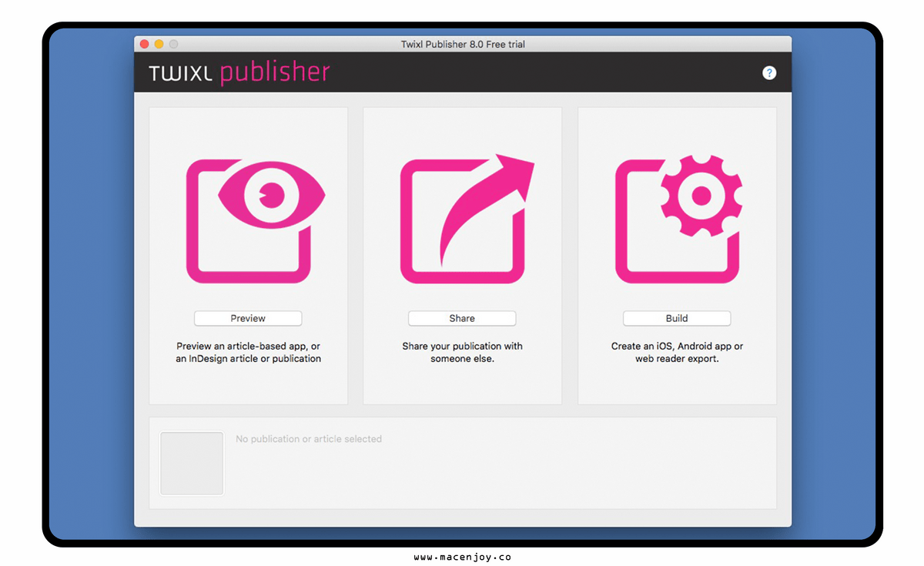Click the 'No publication or article selected' text
Viewport: 924px width, 566px height.
click(x=309, y=439)
